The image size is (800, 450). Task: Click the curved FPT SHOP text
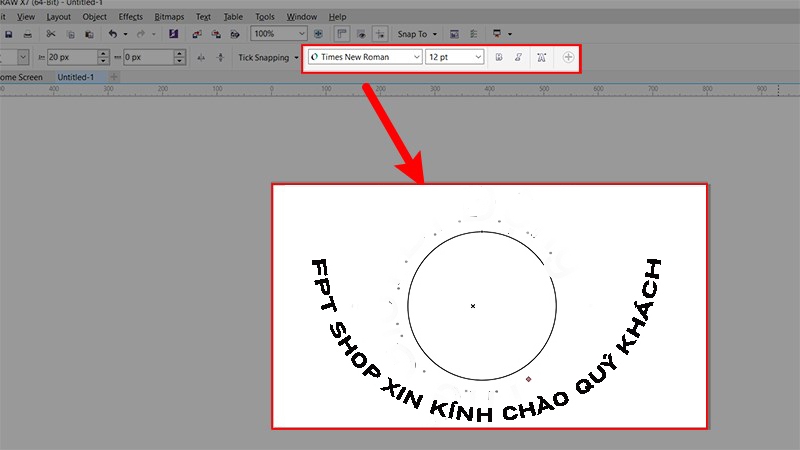click(345, 319)
